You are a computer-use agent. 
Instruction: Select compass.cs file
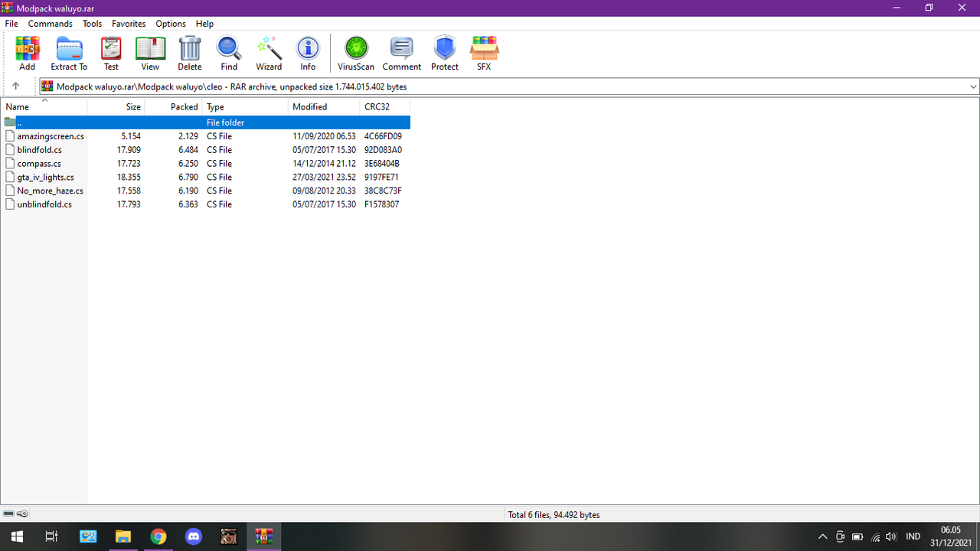pyautogui.click(x=39, y=164)
